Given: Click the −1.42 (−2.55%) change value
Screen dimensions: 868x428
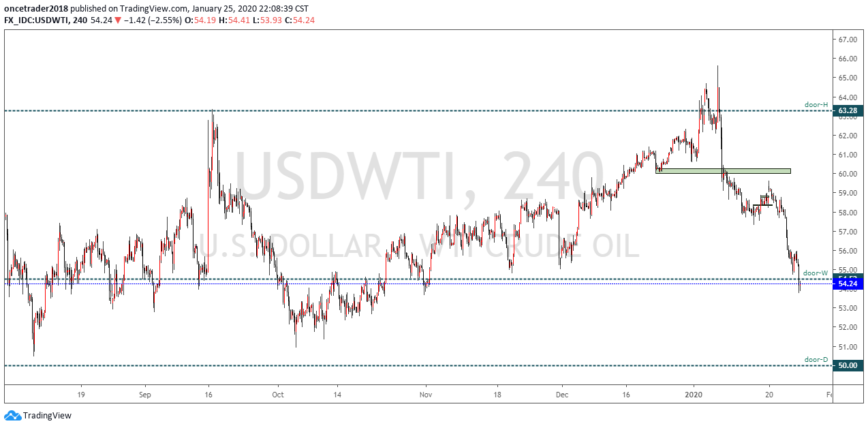Looking at the screenshot, I should [x=153, y=20].
